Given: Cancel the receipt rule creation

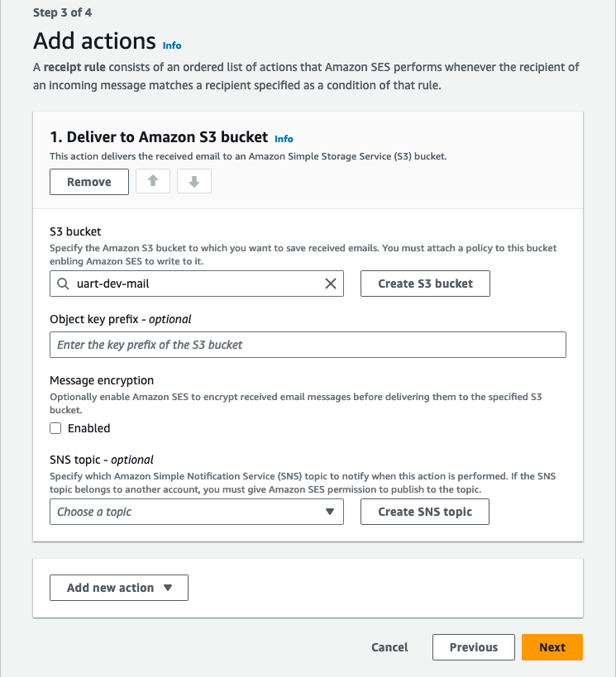Looking at the screenshot, I should coord(389,647).
